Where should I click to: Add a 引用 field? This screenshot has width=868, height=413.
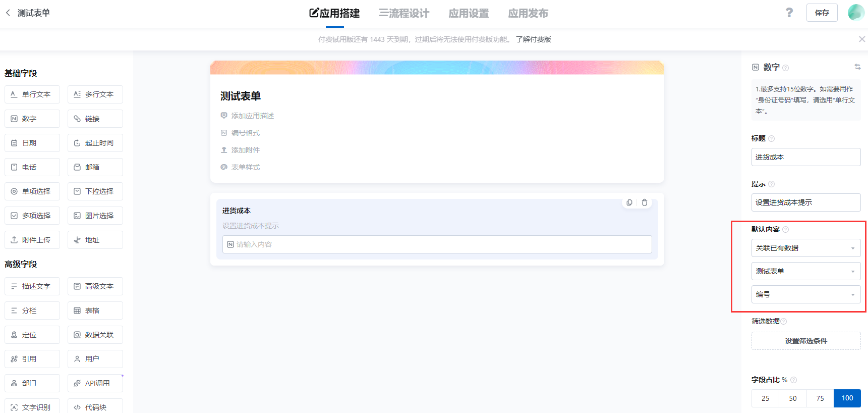pyautogui.click(x=32, y=359)
